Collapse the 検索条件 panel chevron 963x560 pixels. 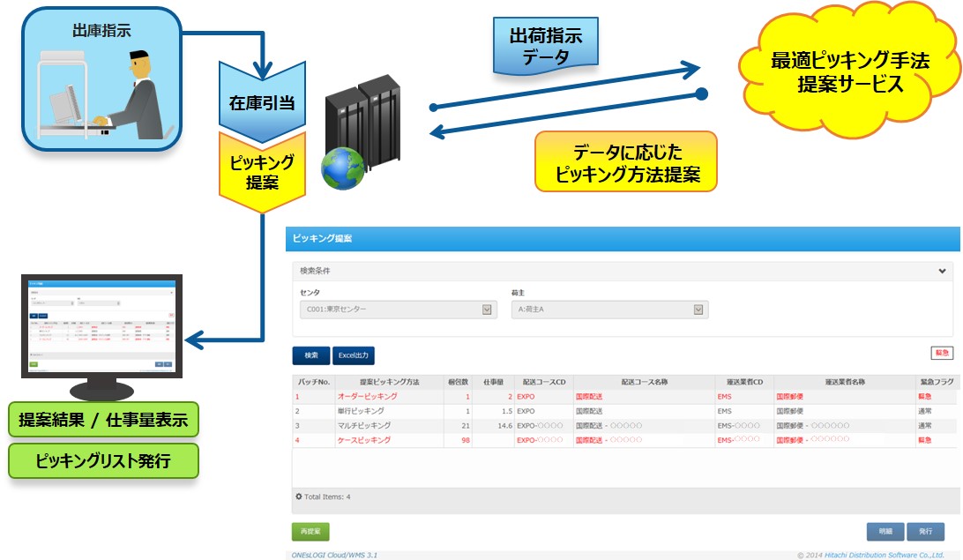coord(942,271)
